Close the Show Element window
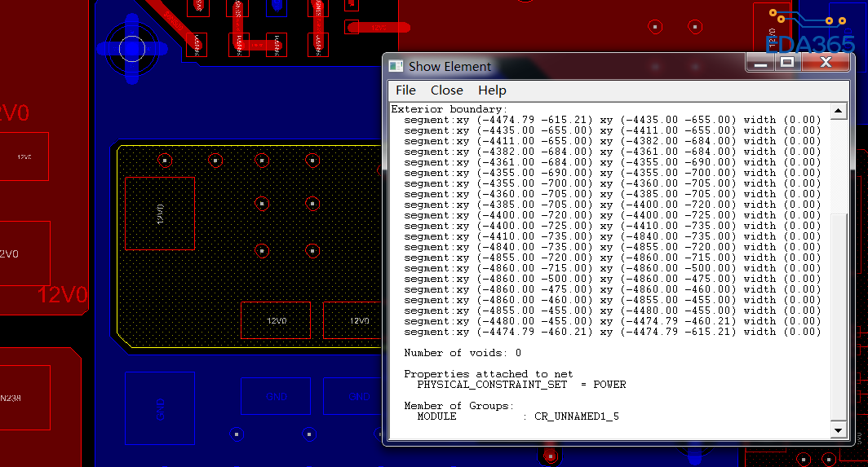The height and width of the screenshot is (467, 868). pyautogui.click(x=826, y=62)
